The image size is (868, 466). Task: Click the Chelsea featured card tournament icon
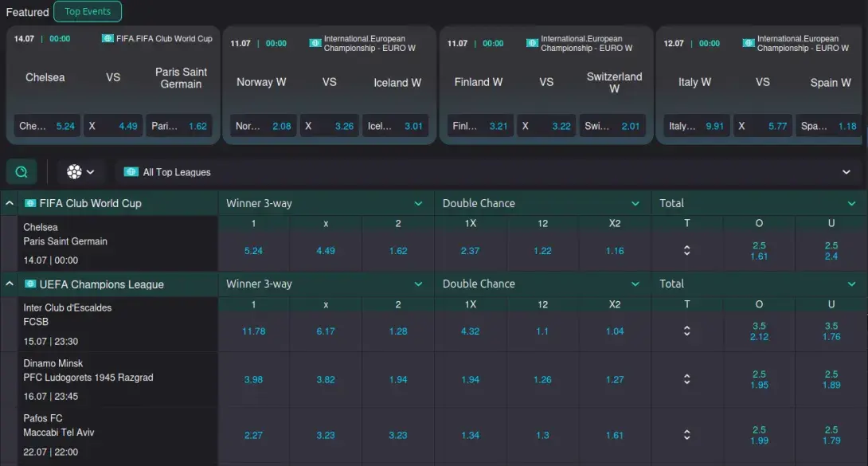pos(108,38)
